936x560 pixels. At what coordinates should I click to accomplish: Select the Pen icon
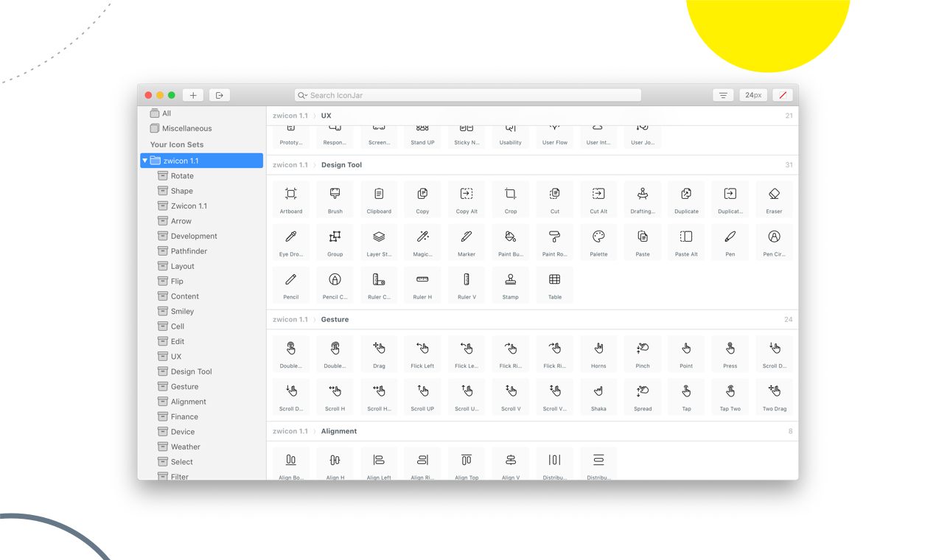(x=730, y=242)
